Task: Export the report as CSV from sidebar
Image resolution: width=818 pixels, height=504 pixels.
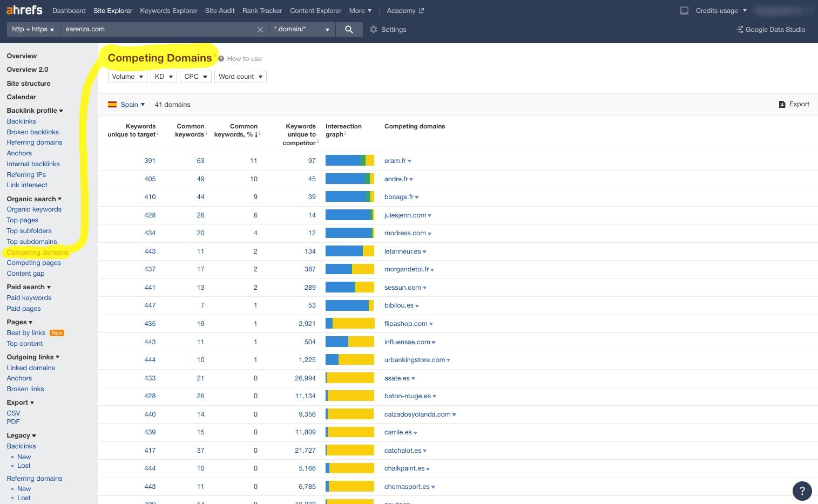Action: click(13, 413)
